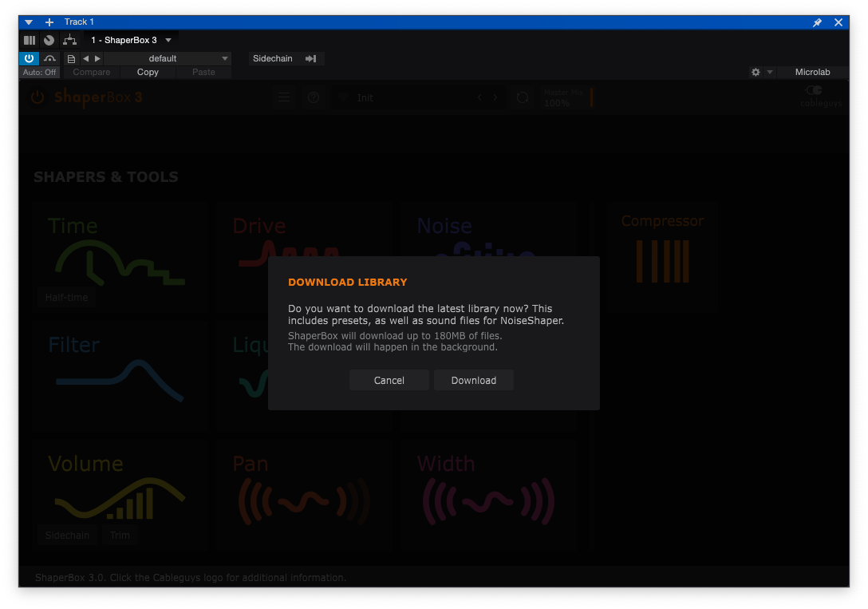Viewport: 868px width, 609px height.
Task: Select the heart favorite icon by Init
Action: [x=343, y=98]
